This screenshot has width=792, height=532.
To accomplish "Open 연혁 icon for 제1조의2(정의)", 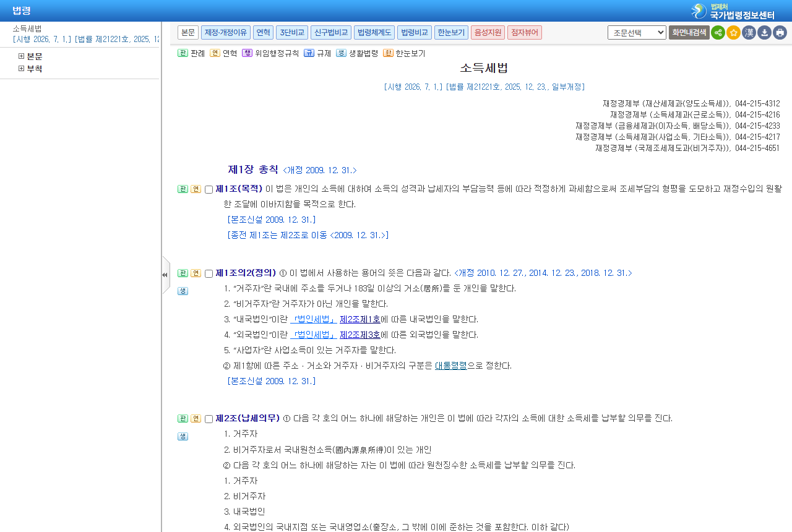I will pyautogui.click(x=196, y=273).
